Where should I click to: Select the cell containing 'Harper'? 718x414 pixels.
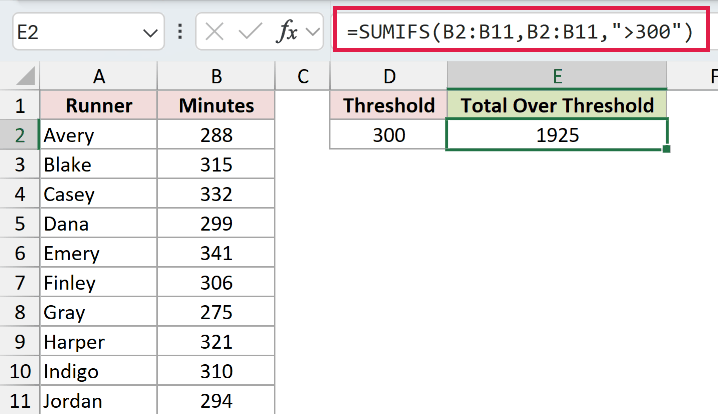(99, 342)
